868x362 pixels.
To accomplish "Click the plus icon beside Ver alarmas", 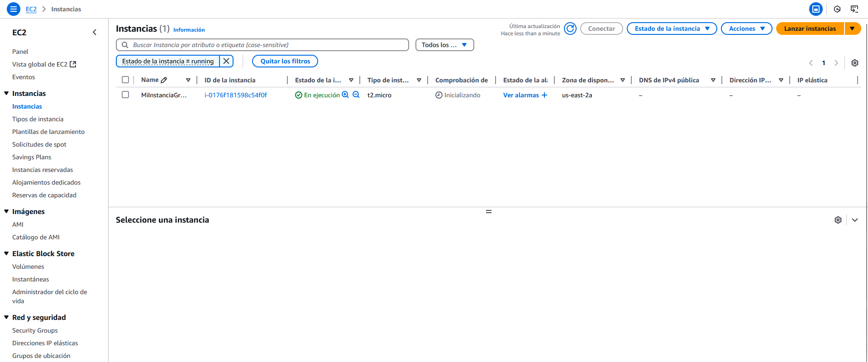I will click(x=544, y=95).
